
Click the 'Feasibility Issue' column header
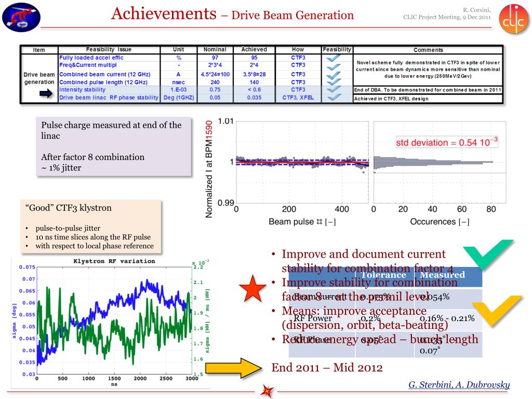pos(109,49)
